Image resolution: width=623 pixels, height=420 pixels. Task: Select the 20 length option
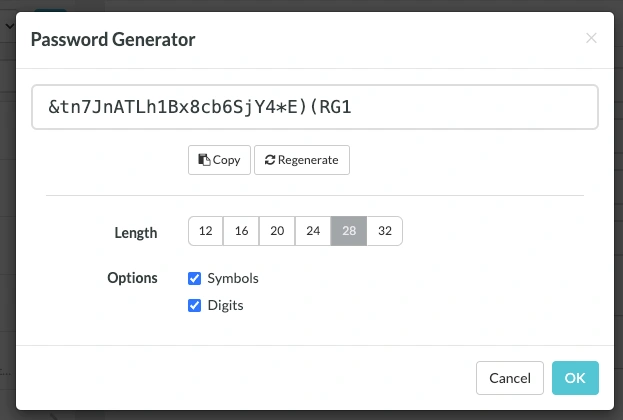[x=277, y=231]
